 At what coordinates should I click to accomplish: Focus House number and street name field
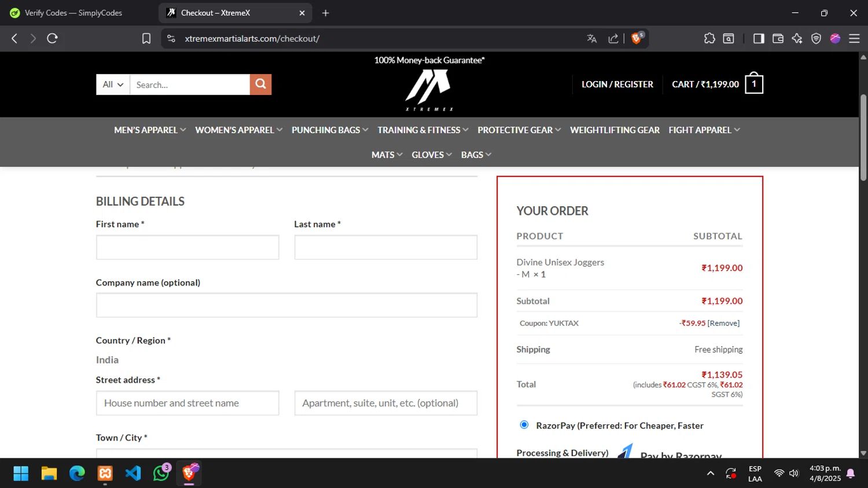point(187,403)
